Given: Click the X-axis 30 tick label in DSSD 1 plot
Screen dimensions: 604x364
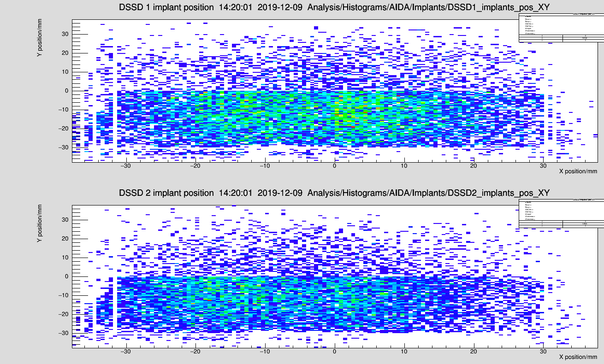Looking at the screenshot, I should click(544, 166).
